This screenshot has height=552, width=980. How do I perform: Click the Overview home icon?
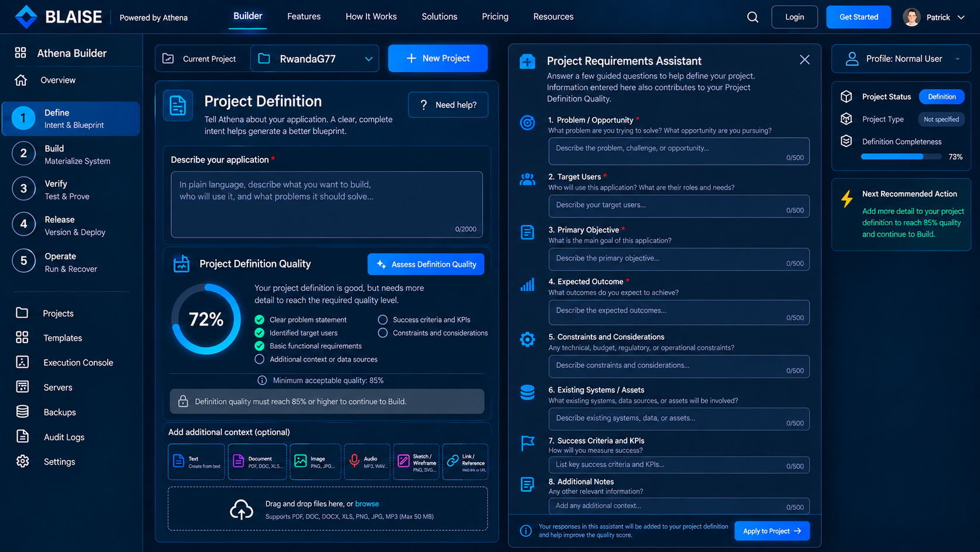pos(21,80)
